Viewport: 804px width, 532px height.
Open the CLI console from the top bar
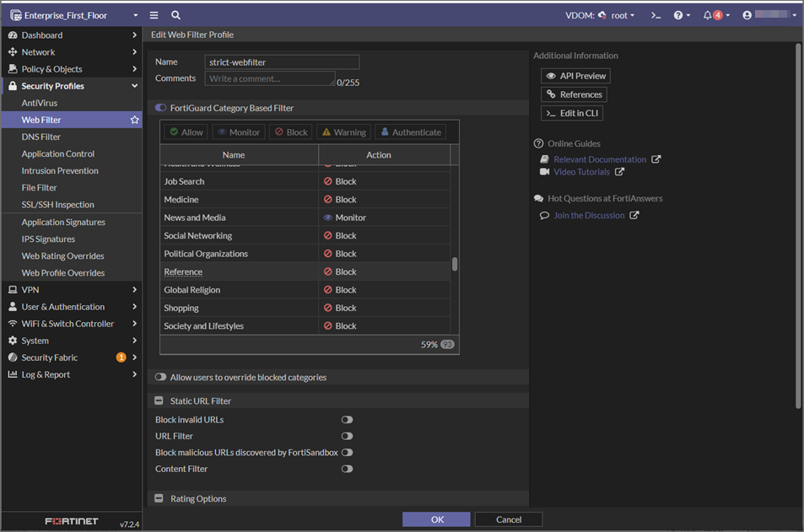coord(656,14)
